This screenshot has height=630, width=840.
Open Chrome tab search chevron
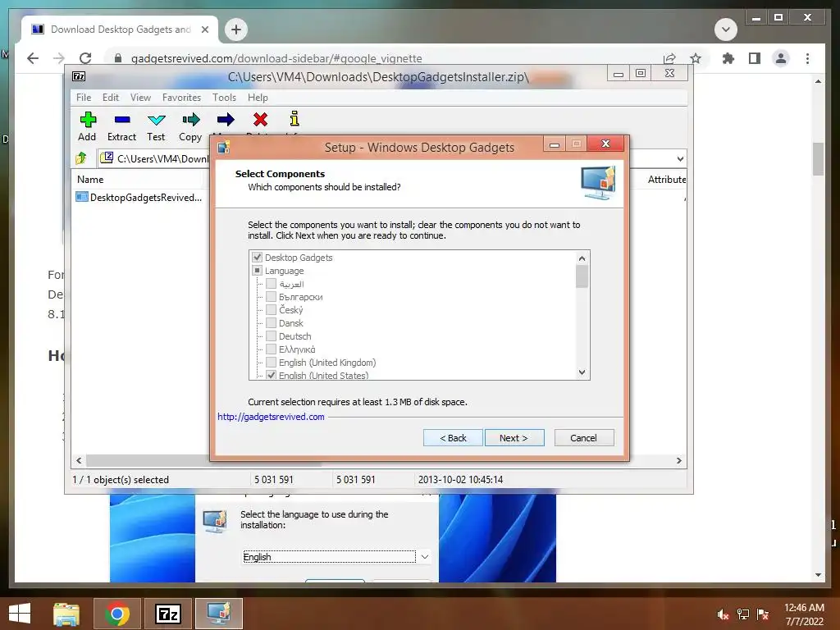(x=726, y=30)
